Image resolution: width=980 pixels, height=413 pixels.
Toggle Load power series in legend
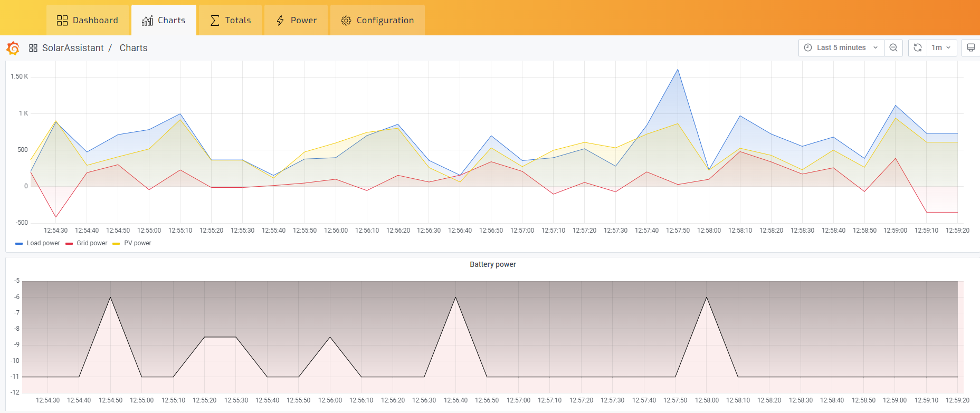point(43,243)
